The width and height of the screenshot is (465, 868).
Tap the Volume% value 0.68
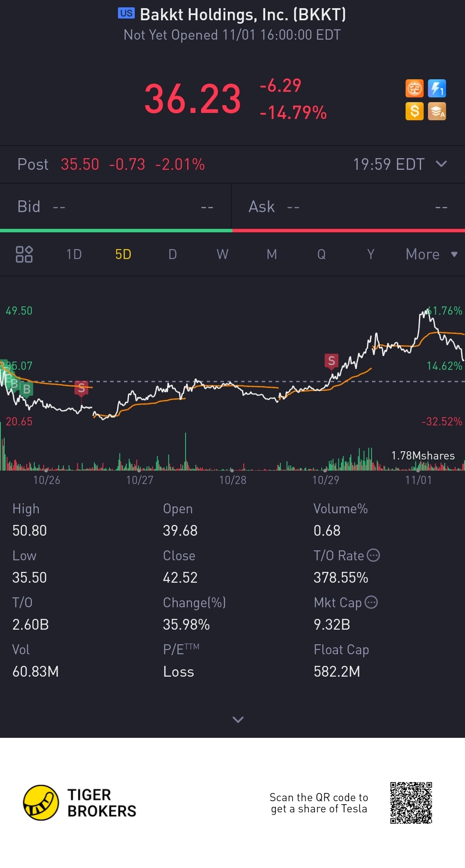[327, 531]
